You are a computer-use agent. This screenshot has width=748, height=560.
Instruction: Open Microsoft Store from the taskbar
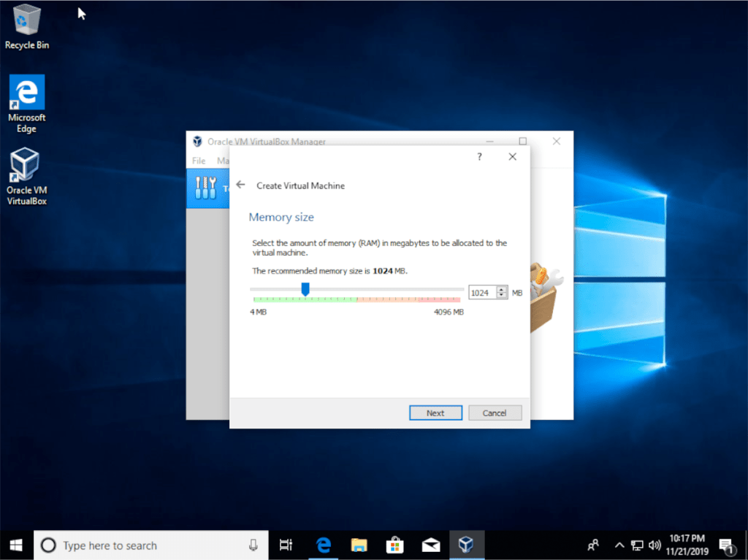[394, 545]
